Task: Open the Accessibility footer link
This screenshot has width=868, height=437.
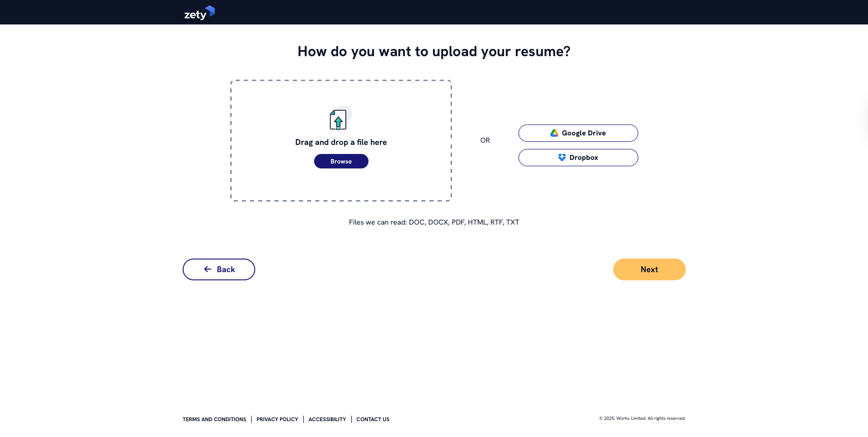Action: pos(327,419)
